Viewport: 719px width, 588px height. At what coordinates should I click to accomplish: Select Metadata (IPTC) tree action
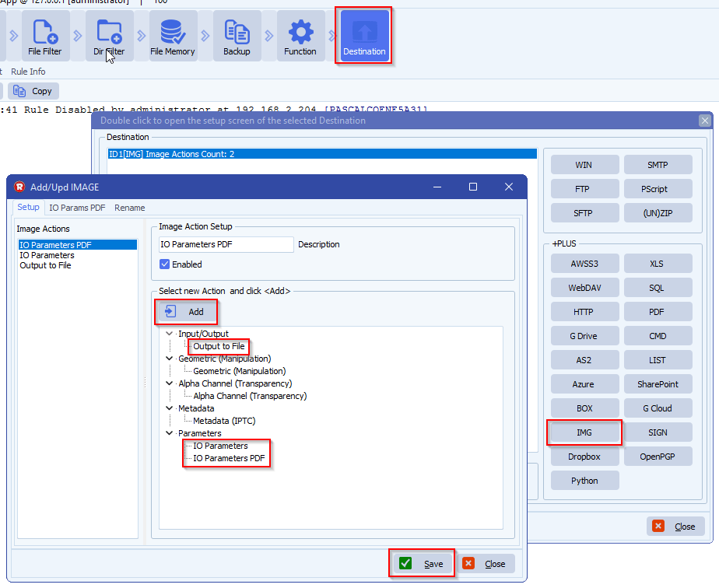coord(224,421)
